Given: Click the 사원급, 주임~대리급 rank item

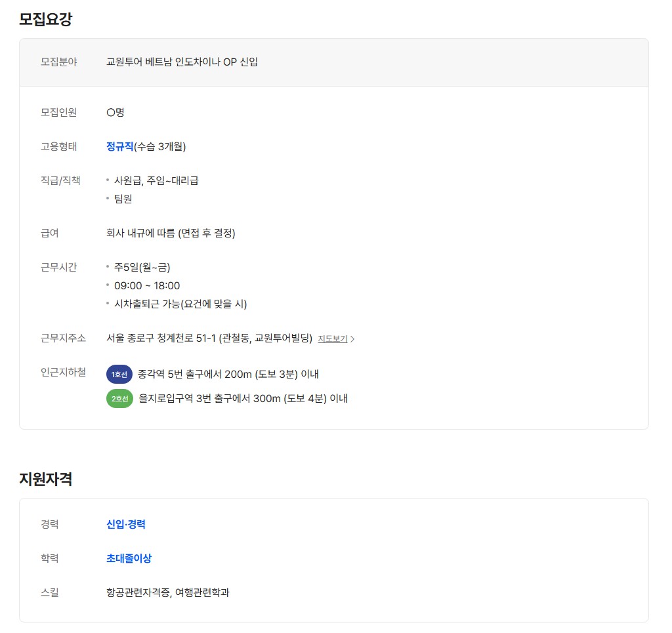Looking at the screenshot, I should pyautogui.click(x=156, y=180).
